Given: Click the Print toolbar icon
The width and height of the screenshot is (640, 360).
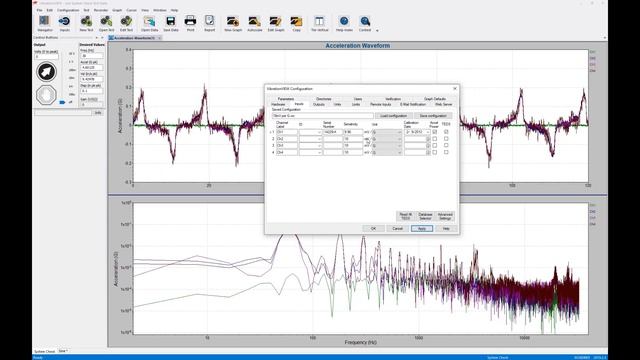Looking at the screenshot, I should pos(190,24).
